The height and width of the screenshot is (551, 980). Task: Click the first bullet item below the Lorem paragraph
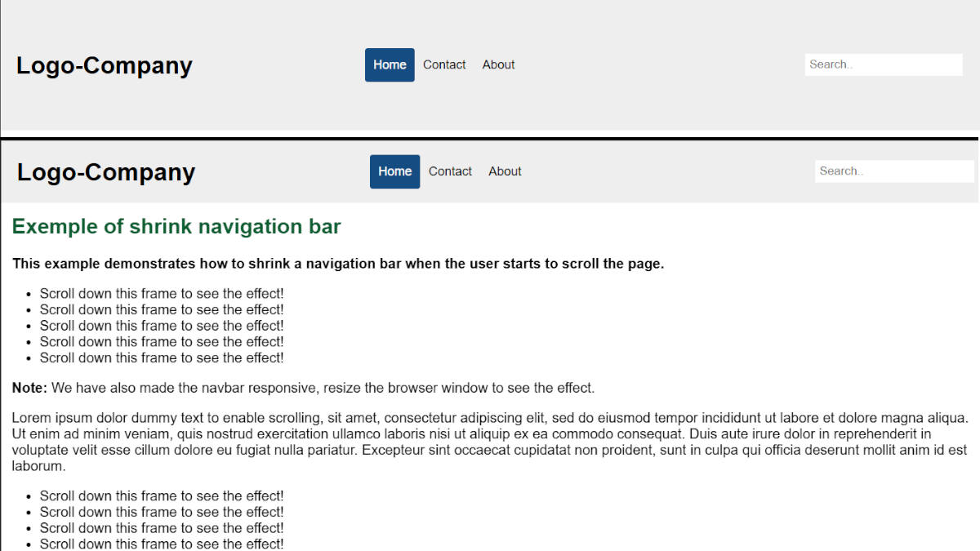pos(162,496)
